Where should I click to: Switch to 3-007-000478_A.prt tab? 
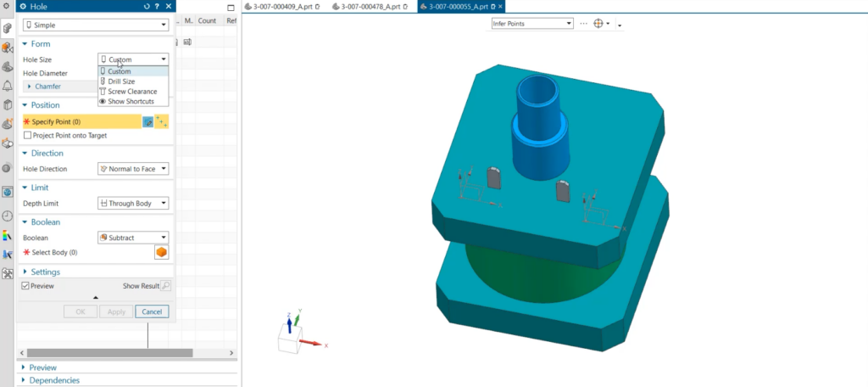pos(370,7)
